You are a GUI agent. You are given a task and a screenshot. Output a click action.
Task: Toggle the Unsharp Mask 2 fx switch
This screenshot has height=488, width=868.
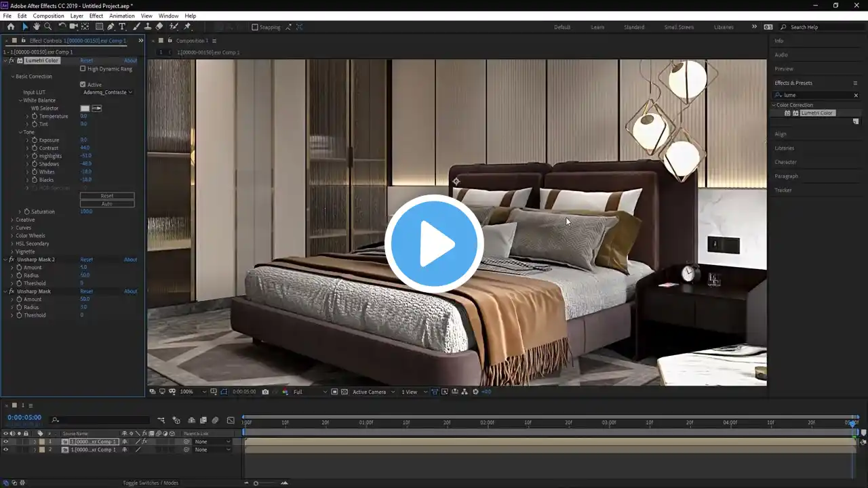point(12,260)
